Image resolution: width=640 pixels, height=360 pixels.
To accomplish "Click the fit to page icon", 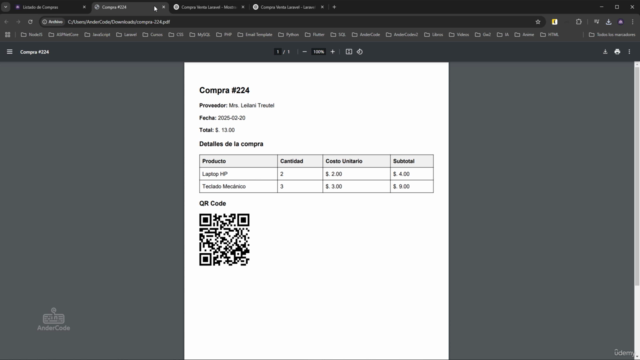I will click(x=349, y=52).
